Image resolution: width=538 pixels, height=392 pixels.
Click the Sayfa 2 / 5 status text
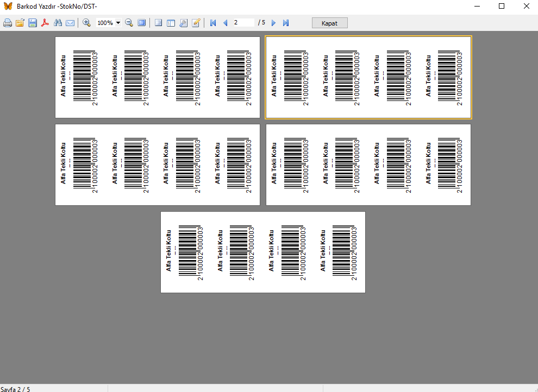(15, 389)
